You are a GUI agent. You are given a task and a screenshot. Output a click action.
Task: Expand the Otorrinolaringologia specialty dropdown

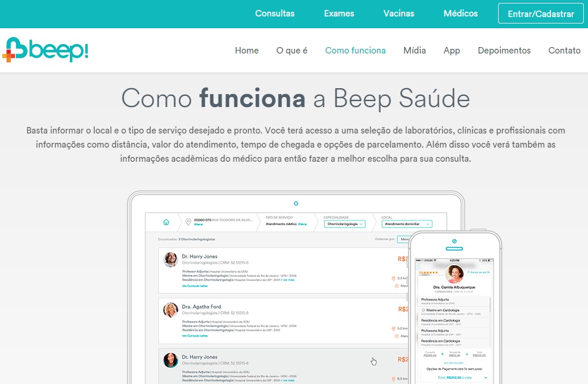[344, 224]
